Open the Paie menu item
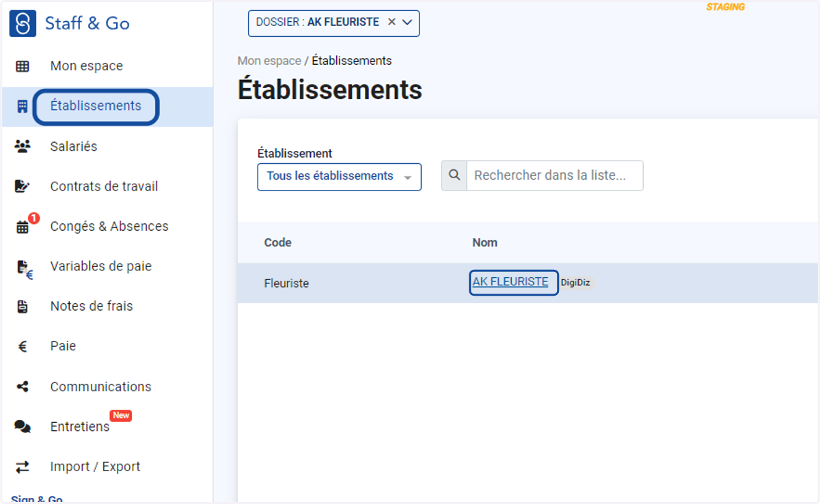Image resolution: width=820 pixels, height=504 pixels. (63, 346)
